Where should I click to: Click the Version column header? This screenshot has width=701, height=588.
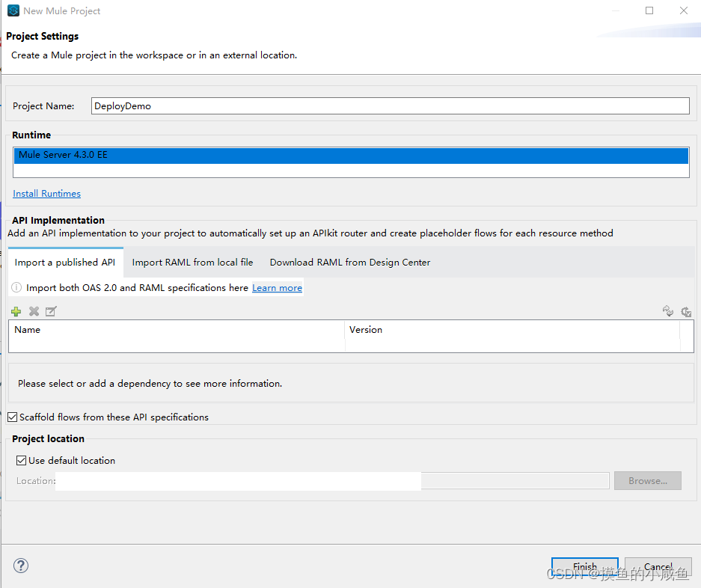[512, 330]
